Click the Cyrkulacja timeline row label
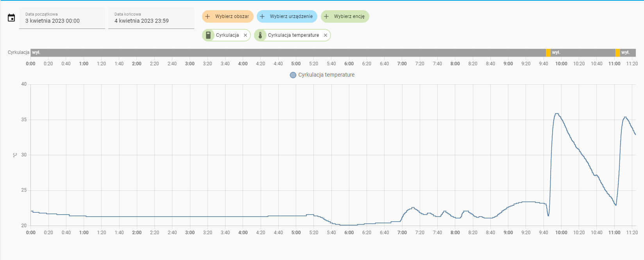This screenshot has height=260, width=644. point(18,52)
